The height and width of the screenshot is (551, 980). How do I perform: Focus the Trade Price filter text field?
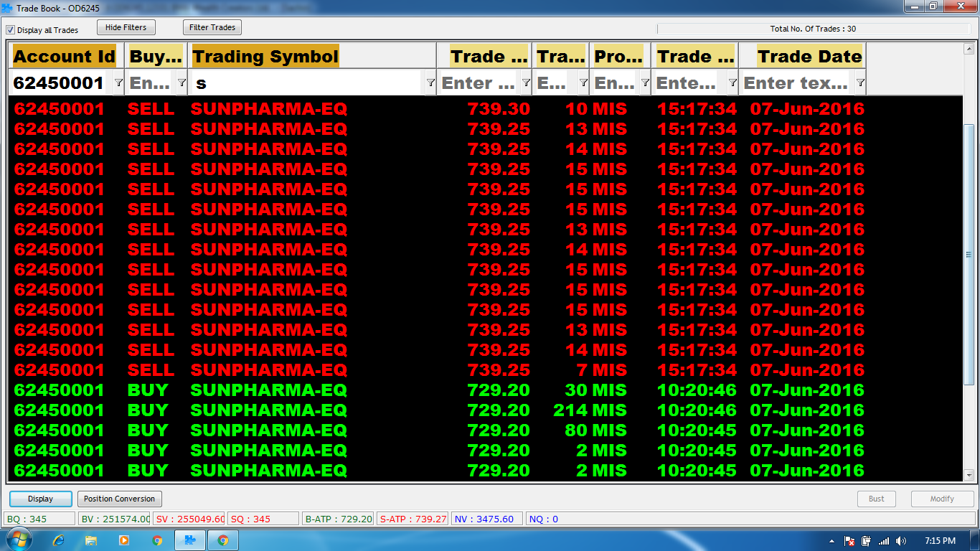[x=479, y=83]
